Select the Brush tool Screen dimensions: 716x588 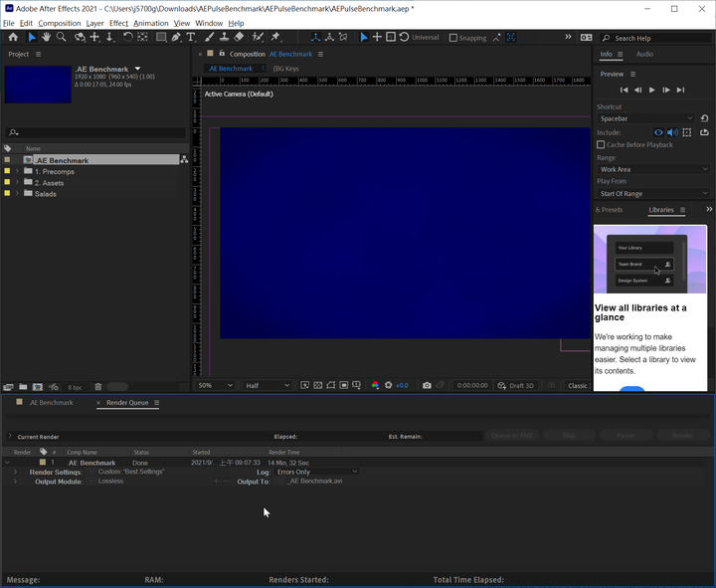209,38
